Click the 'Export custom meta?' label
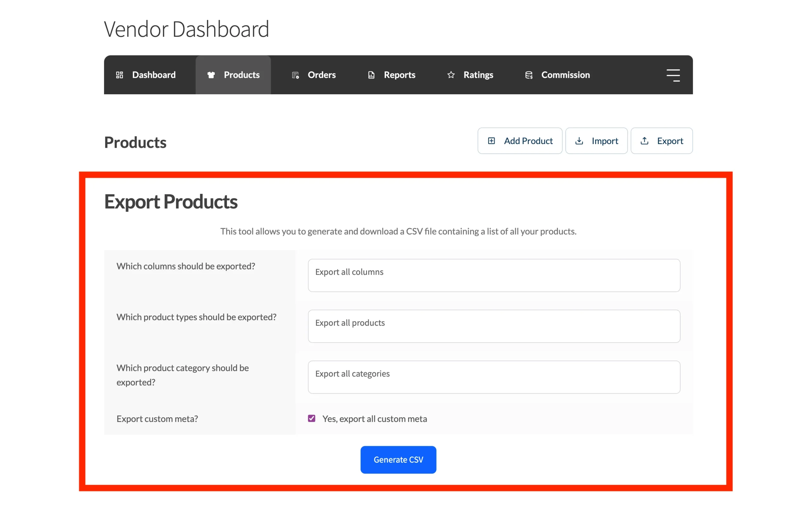The image size is (797, 532). click(157, 419)
